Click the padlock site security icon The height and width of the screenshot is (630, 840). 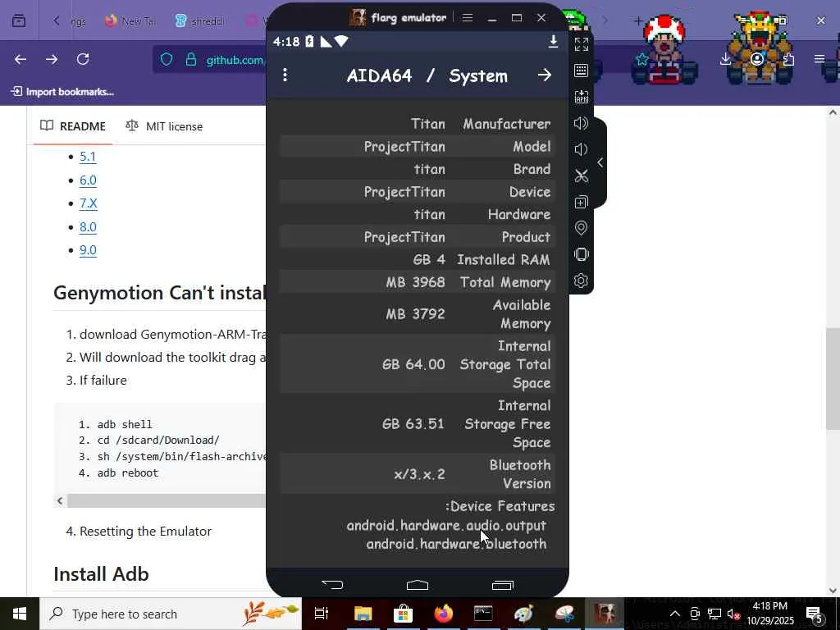(x=190, y=59)
